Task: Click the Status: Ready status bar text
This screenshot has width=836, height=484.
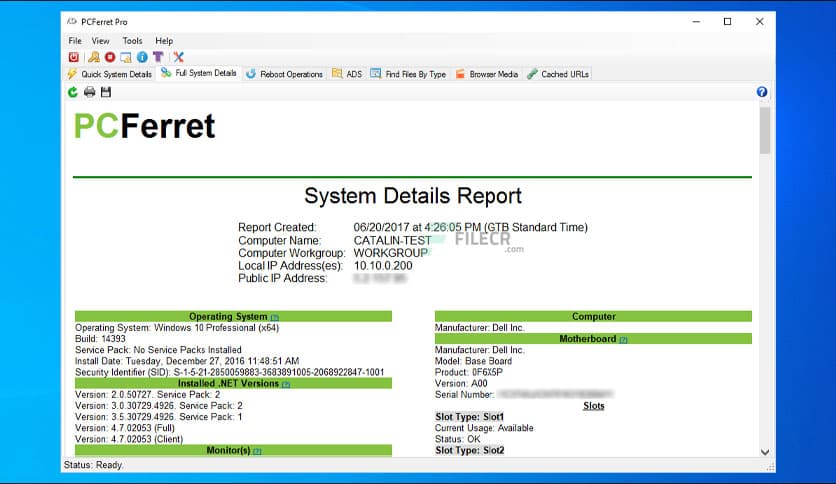Action: (x=93, y=465)
